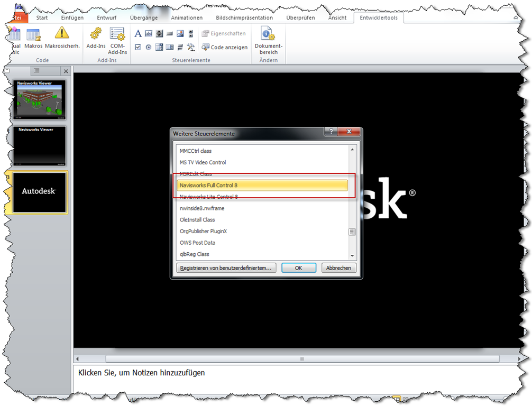
Task: Insert an image control
Action: (180, 34)
